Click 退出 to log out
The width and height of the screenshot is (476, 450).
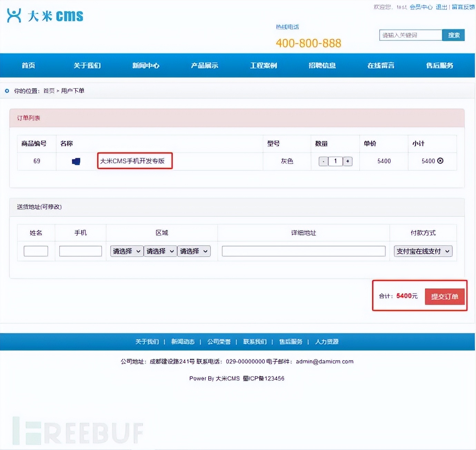point(442,7)
